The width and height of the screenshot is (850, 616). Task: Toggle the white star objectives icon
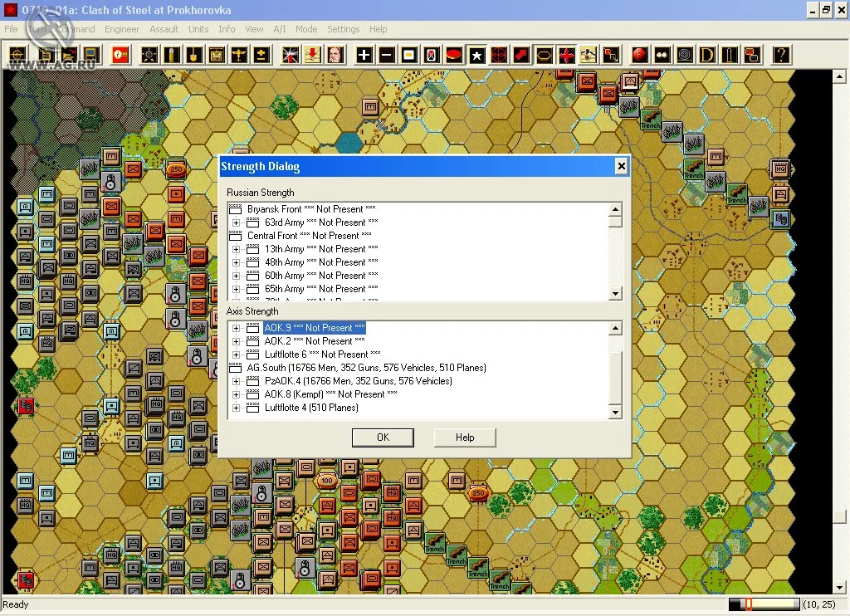pos(476,55)
